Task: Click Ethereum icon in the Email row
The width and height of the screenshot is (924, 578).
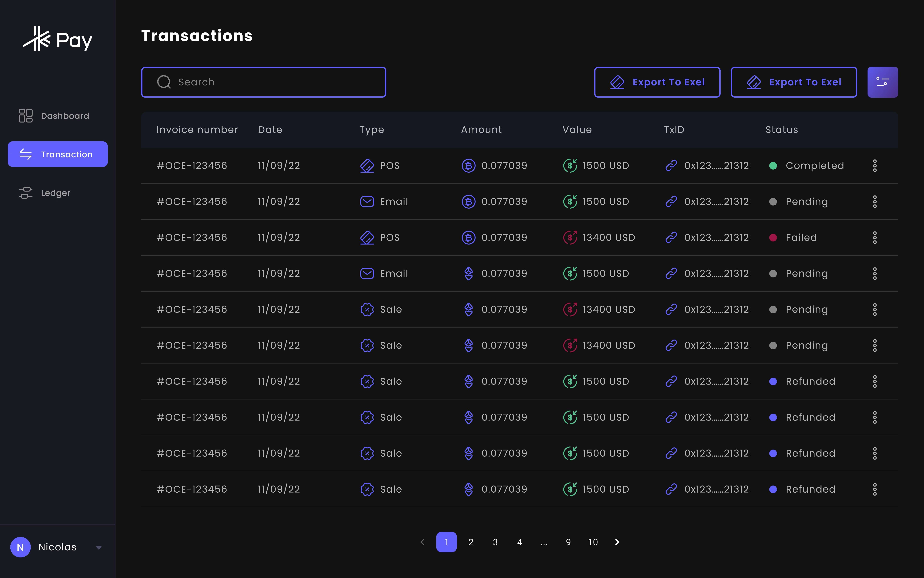Action: [x=468, y=273]
